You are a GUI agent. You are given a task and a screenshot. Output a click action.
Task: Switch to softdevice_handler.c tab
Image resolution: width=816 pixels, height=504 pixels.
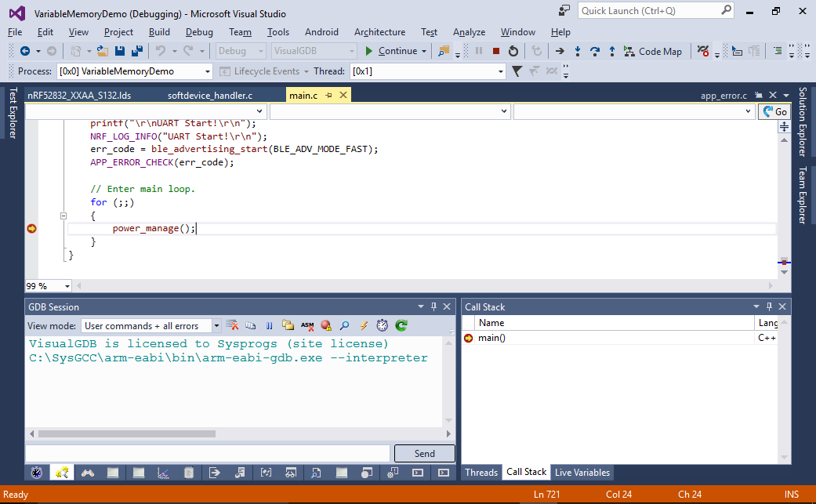(210, 95)
